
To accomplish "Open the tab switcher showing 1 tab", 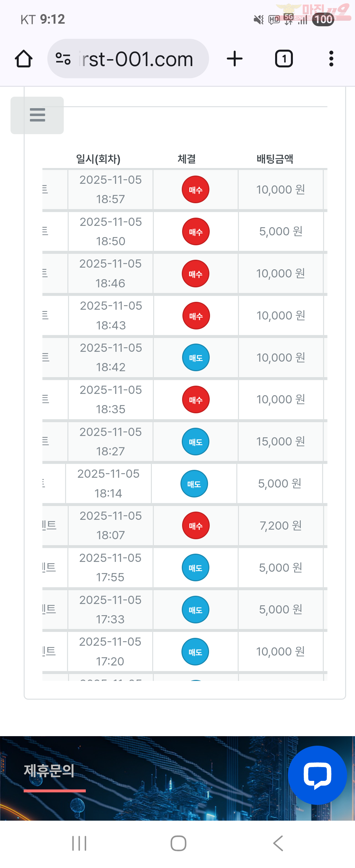I will pyautogui.click(x=284, y=59).
